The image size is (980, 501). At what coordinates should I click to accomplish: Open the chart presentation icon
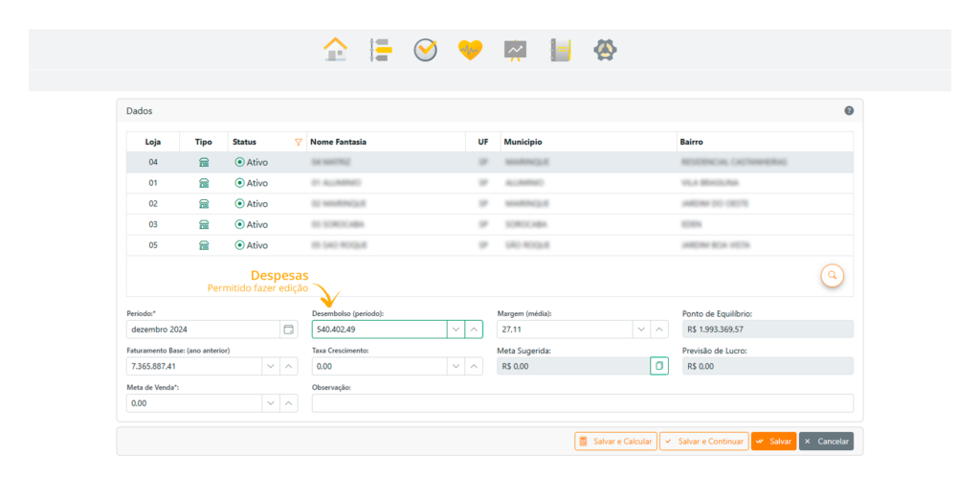515,50
